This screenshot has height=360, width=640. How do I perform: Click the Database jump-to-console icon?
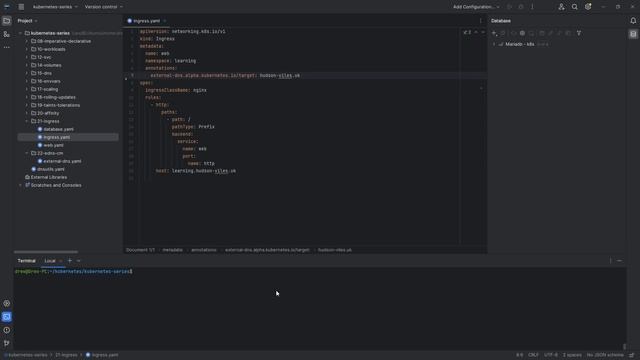tap(568, 33)
